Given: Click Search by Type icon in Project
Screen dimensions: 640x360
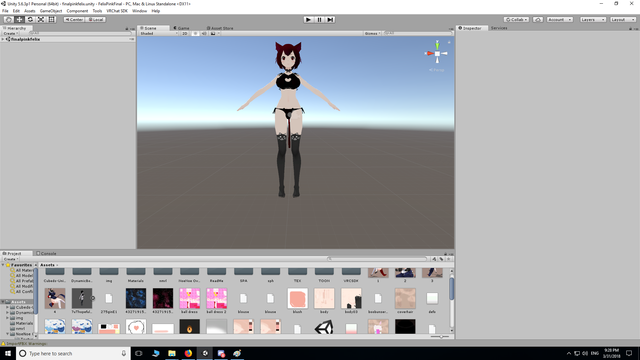Looking at the screenshot, I should tap(434, 259).
